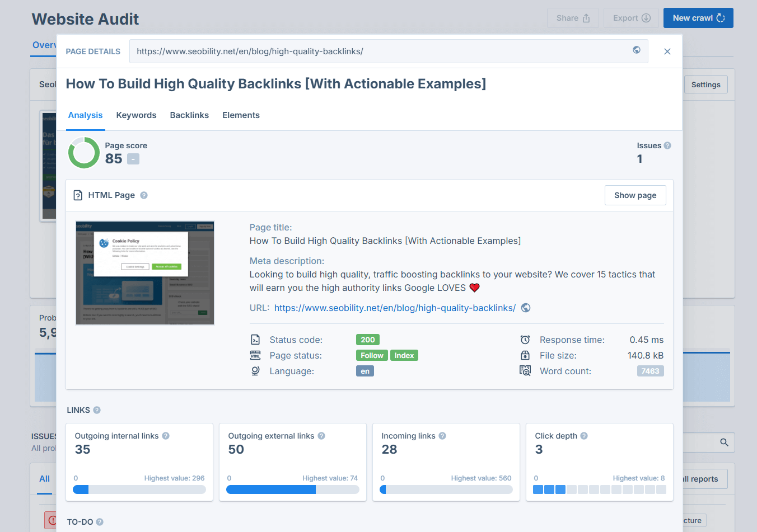The height and width of the screenshot is (532, 757).
Task: Click the Outgoing external links progress bar
Action: pyautogui.click(x=292, y=489)
